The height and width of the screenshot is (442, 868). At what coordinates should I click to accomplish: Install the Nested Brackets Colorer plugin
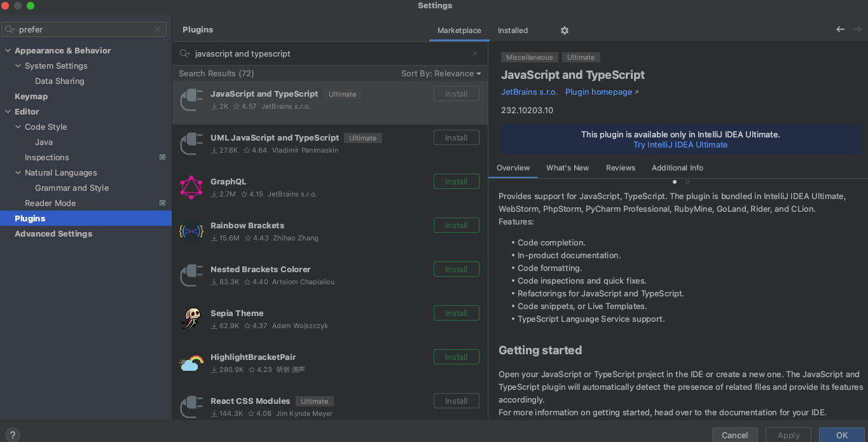click(x=456, y=269)
